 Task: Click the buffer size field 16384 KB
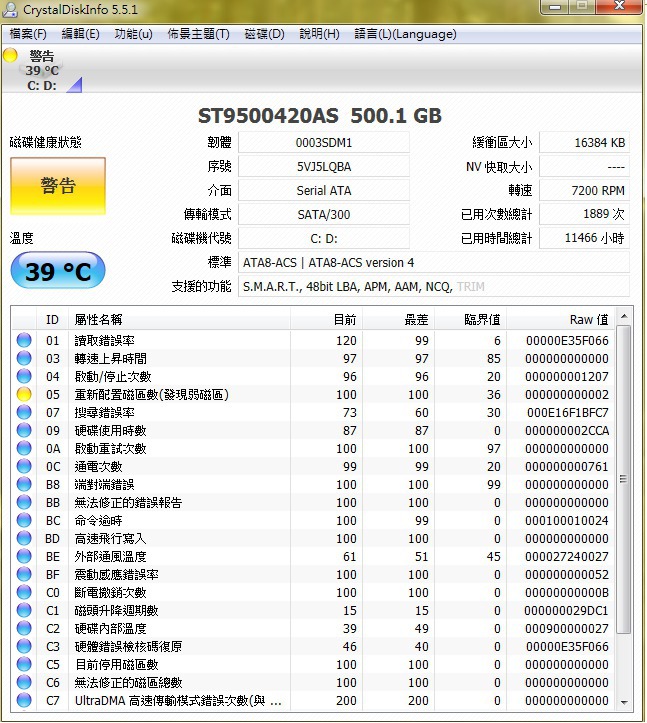pos(584,142)
